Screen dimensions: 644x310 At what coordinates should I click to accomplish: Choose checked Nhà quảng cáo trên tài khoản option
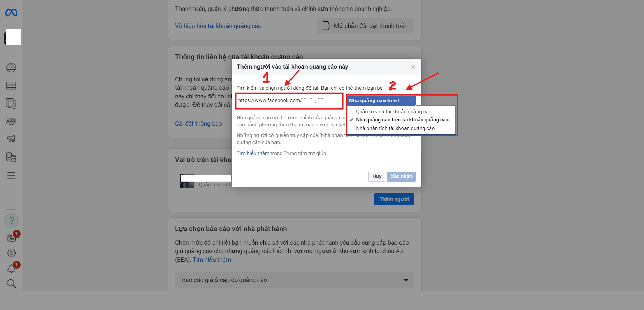pos(402,120)
